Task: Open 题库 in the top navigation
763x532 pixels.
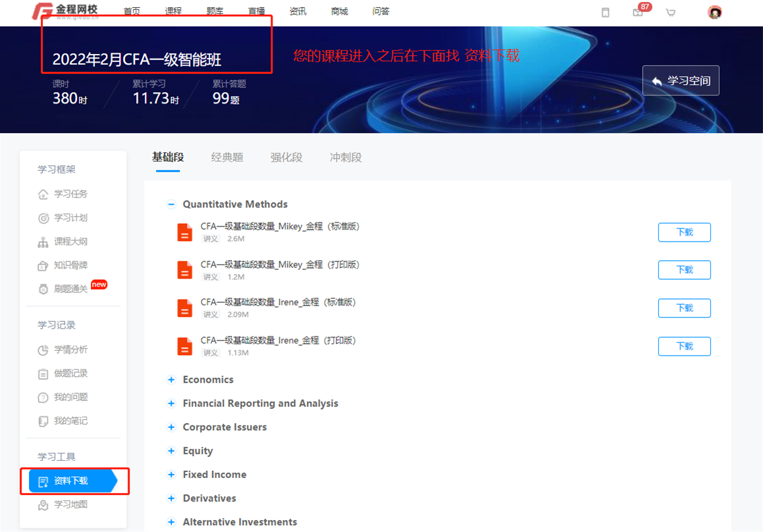Action: [215, 11]
